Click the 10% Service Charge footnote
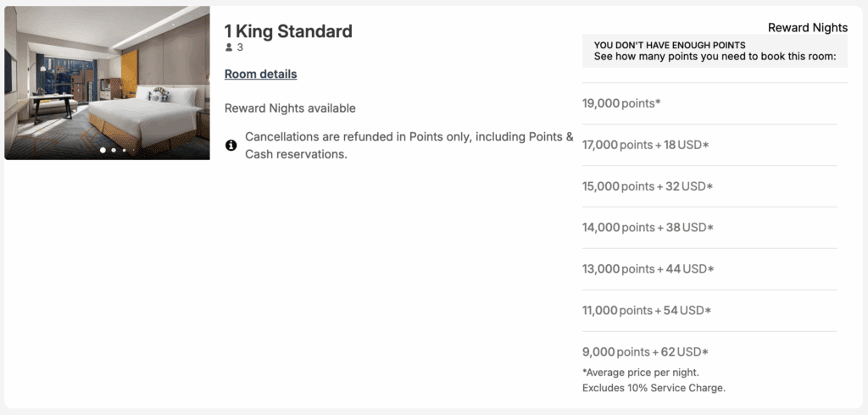This screenshot has width=868, height=415. coord(654,388)
